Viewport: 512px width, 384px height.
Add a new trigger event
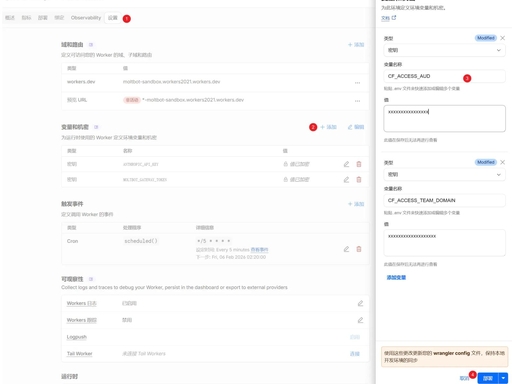click(x=356, y=204)
